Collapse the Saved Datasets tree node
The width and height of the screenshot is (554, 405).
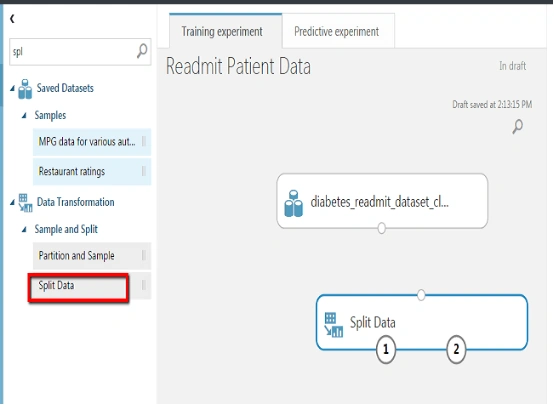[x=12, y=88]
